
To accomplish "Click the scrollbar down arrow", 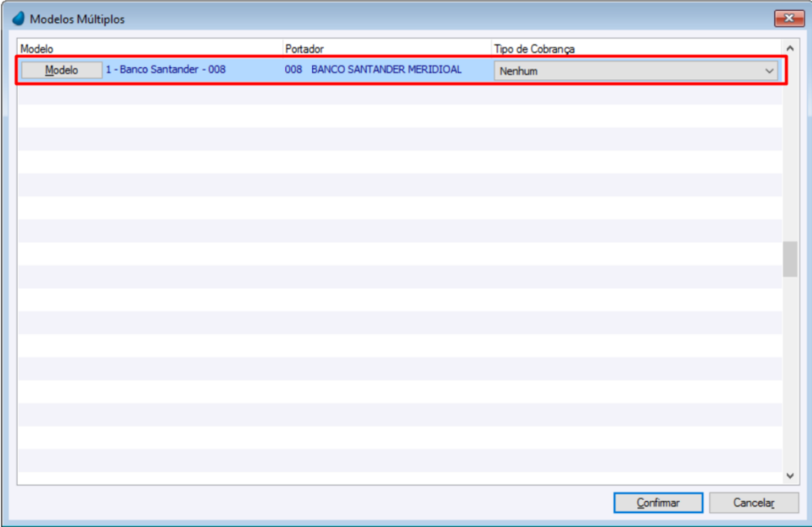I will (790, 476).
